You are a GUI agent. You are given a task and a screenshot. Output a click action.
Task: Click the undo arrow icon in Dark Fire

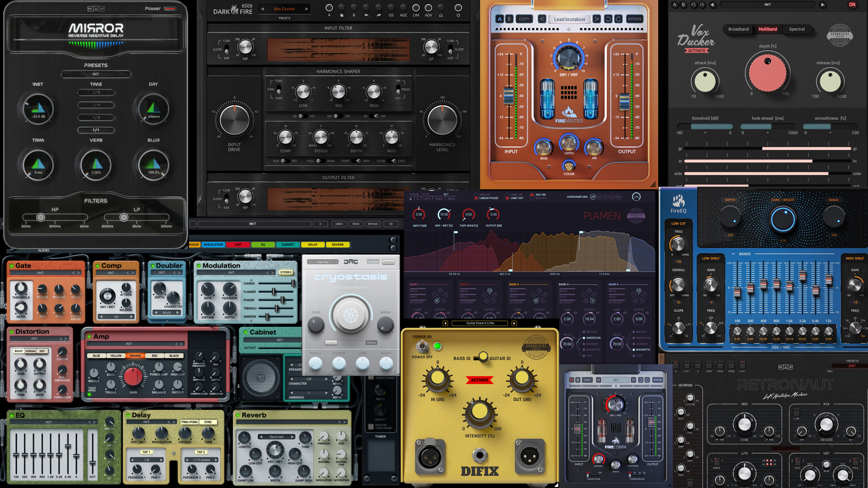tap(366, 15)
